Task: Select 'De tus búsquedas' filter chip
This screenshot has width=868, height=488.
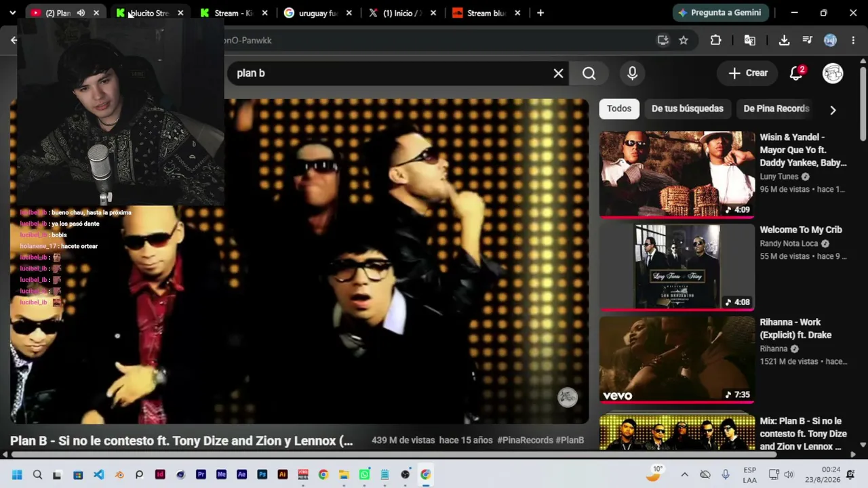Action: (688, 108)
